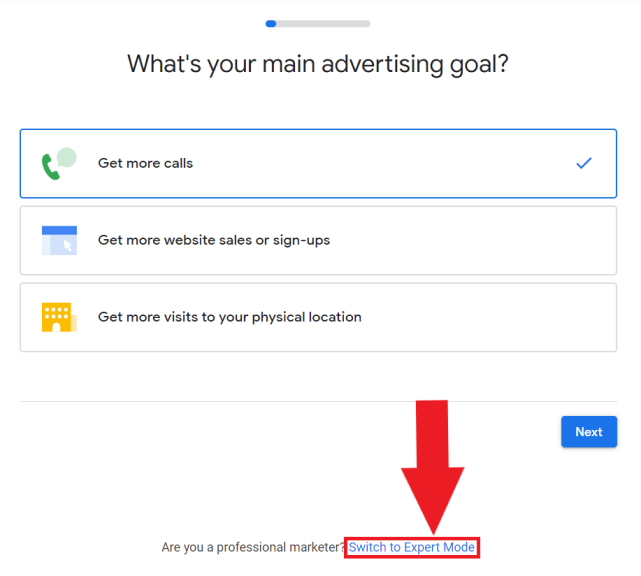Click the Are you a professional marketer text
This screenshot has height=576, width=641.
coord(253,547)
